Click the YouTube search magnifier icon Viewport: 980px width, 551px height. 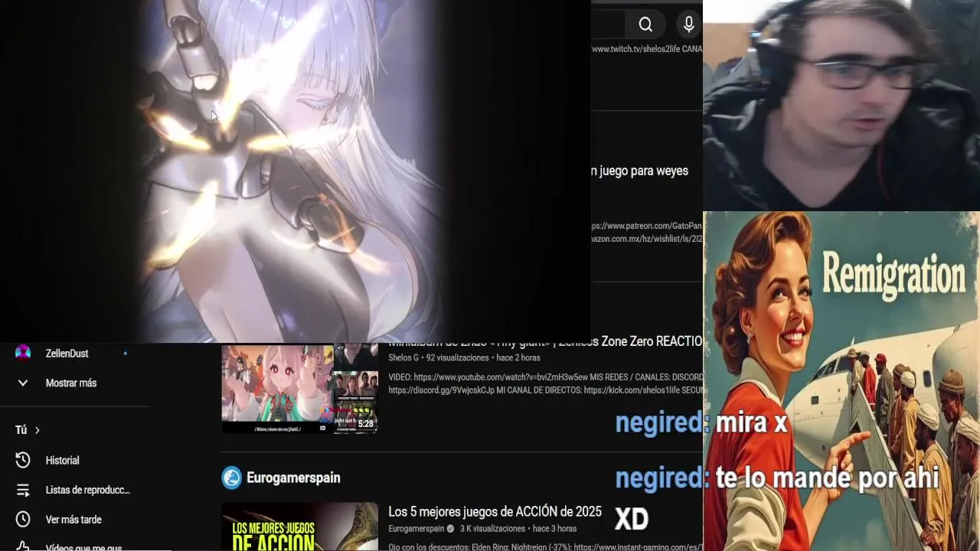click(645, 24)
